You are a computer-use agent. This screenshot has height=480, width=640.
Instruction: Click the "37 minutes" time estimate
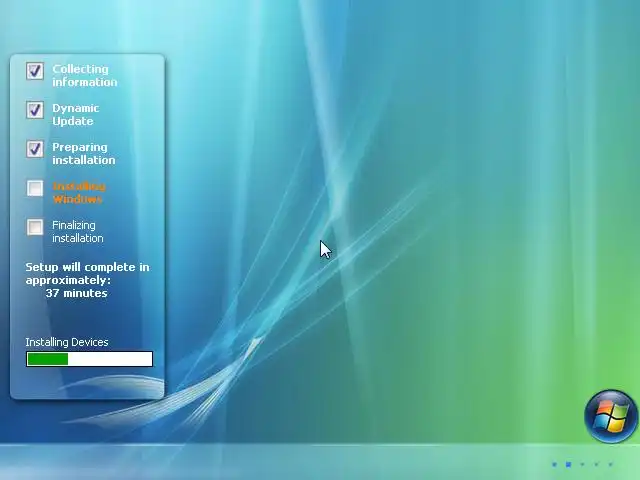[x=76, y=293]
